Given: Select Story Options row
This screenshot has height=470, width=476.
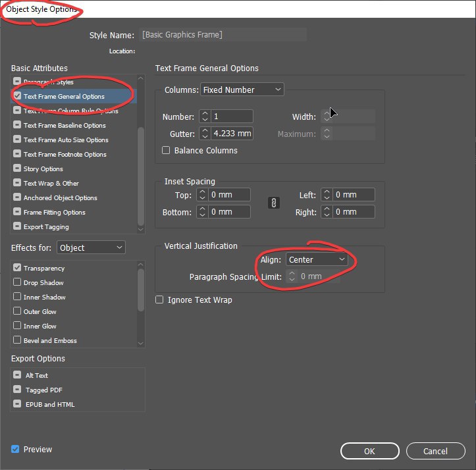Looking at the screenshot, I should pyautogui.click(x=74, y=169).
